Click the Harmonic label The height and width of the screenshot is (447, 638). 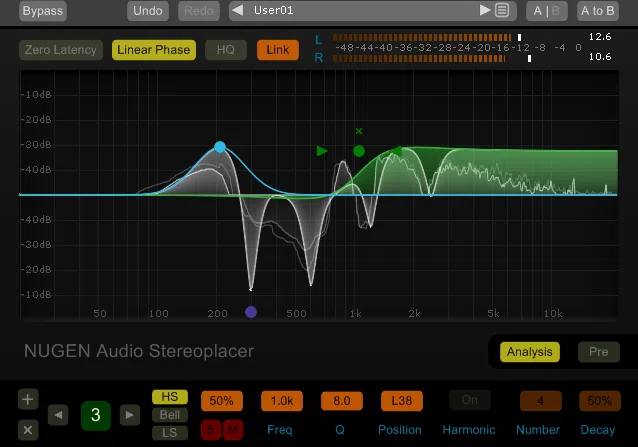pos(469,430)
